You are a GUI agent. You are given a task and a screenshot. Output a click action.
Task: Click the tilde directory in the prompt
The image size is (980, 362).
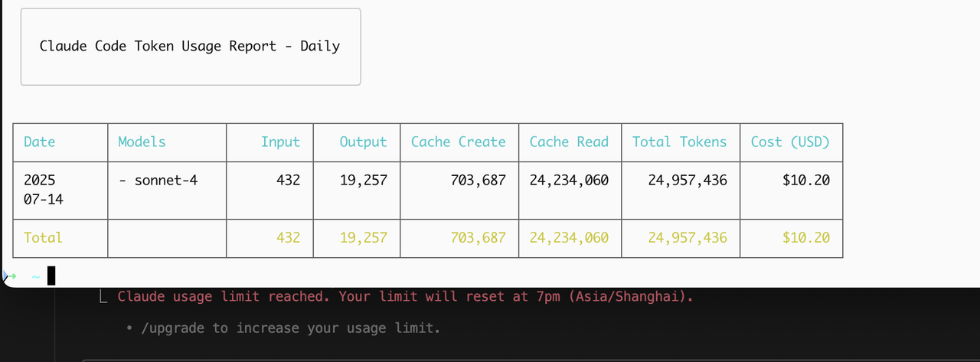(x=35, y=276)
